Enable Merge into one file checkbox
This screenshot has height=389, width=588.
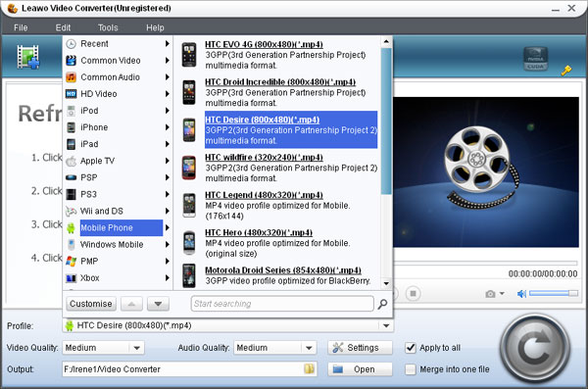click(x=411, y=369)
